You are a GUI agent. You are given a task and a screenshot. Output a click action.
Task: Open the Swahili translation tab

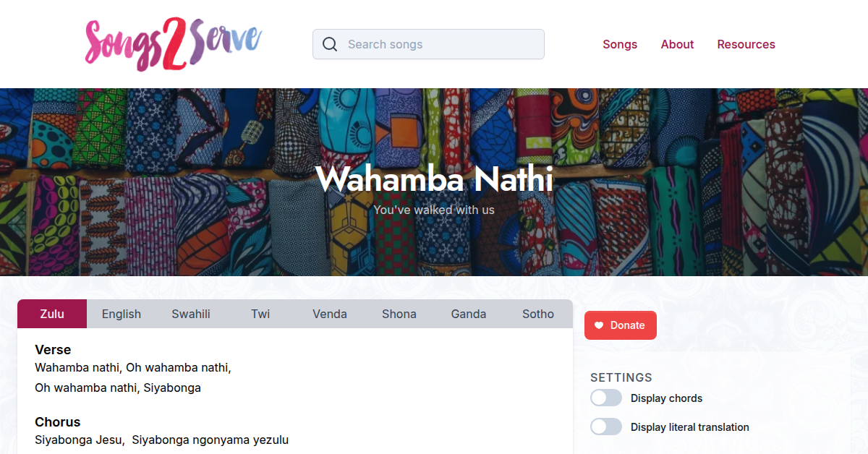point(190,314)
